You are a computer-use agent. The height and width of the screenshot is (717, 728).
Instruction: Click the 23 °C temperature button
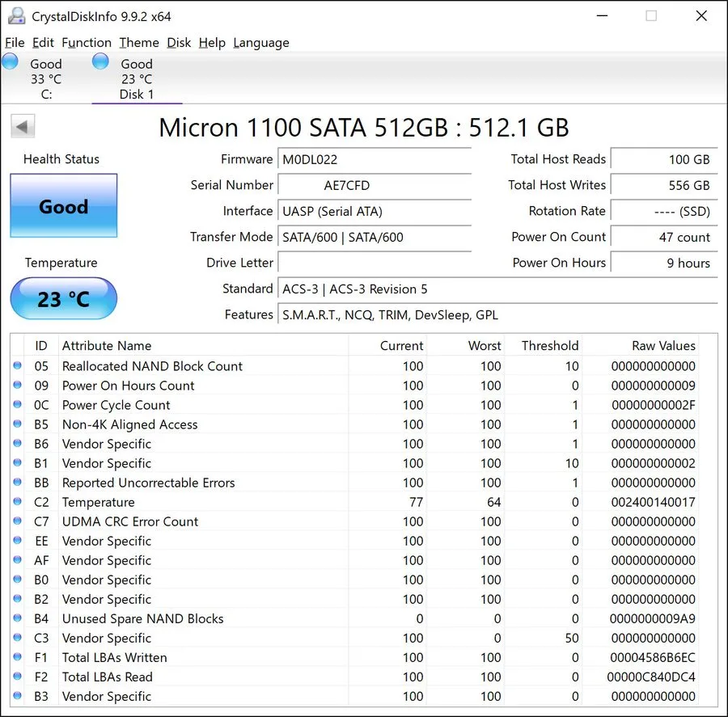[x=64, y=298]
